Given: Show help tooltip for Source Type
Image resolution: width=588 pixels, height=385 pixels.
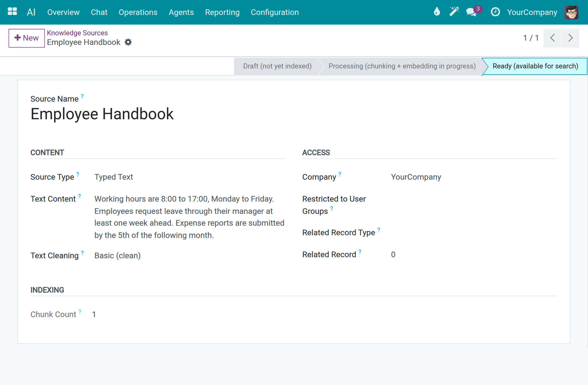Looking at the screenshot, I should [78, 174].
